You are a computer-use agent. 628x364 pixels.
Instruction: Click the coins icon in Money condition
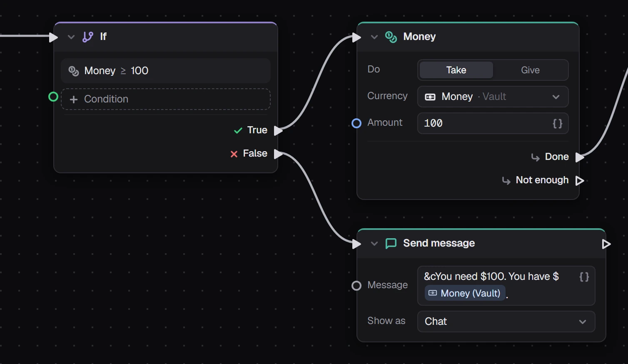coord(74,71)
